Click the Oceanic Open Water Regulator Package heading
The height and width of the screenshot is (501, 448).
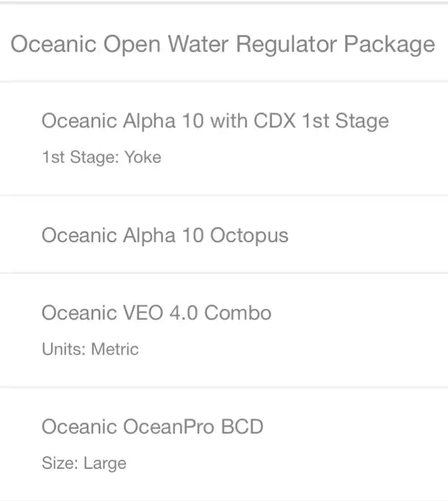223,44
